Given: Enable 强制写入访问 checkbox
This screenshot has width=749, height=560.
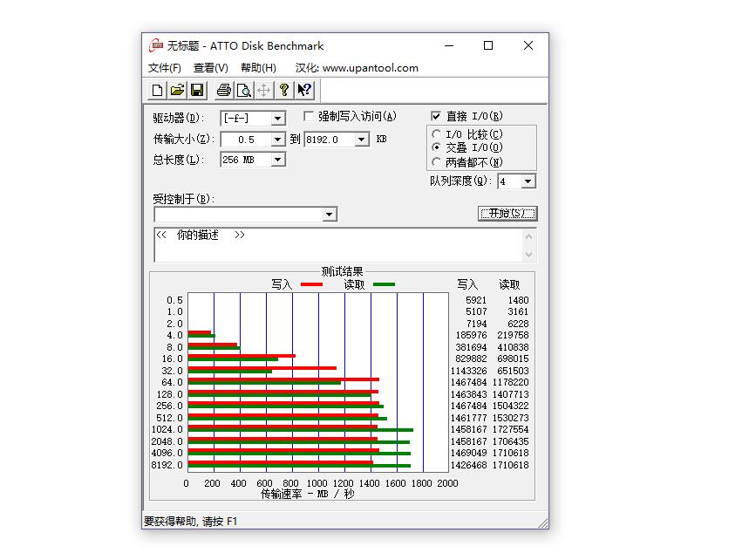Looking at the screenshot, I should [x=309, y=116].
